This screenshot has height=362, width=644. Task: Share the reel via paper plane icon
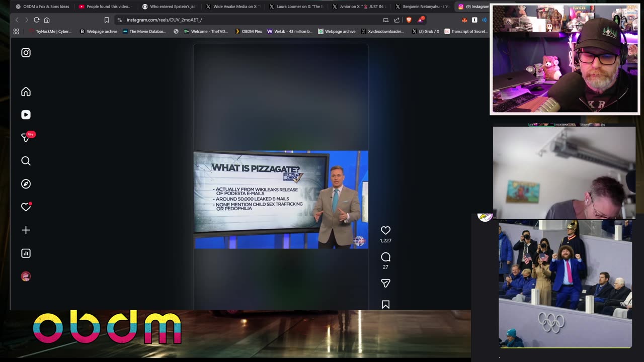[385, 284]
